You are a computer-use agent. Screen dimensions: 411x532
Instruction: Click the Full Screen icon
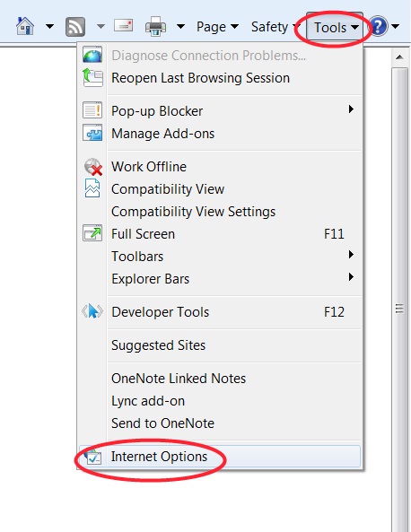92,233
